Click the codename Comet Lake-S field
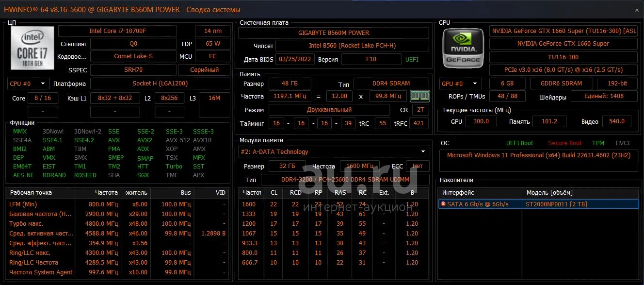The width and height of the screenshot is (644, 285). [133, 56]
